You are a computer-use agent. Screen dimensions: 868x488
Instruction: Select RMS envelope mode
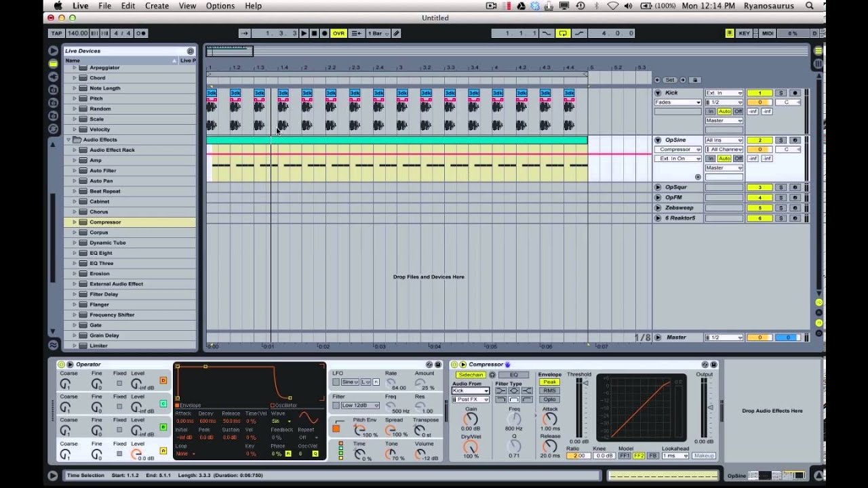pyautogui.click(x=550, y=390)
